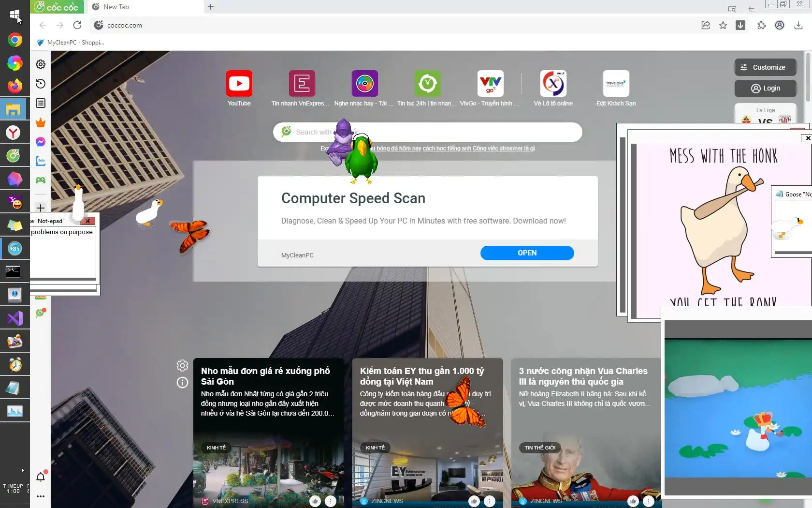Open the sidebar three-dot more menu
The image size is (812, 508).
41,496
